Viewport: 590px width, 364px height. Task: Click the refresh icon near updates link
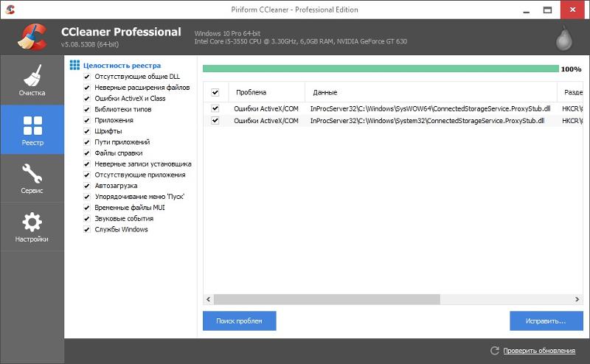click(494, 351)
